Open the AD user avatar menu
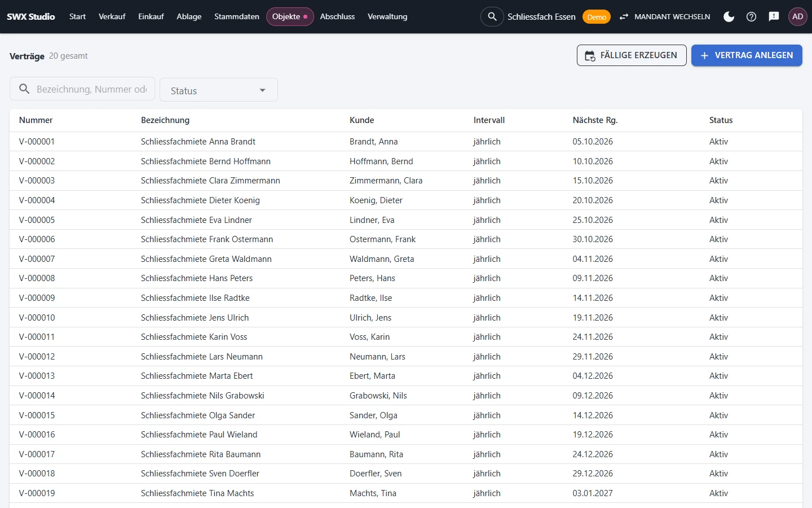812x508 pixels. pyautogui.click(x=797, y=16)
